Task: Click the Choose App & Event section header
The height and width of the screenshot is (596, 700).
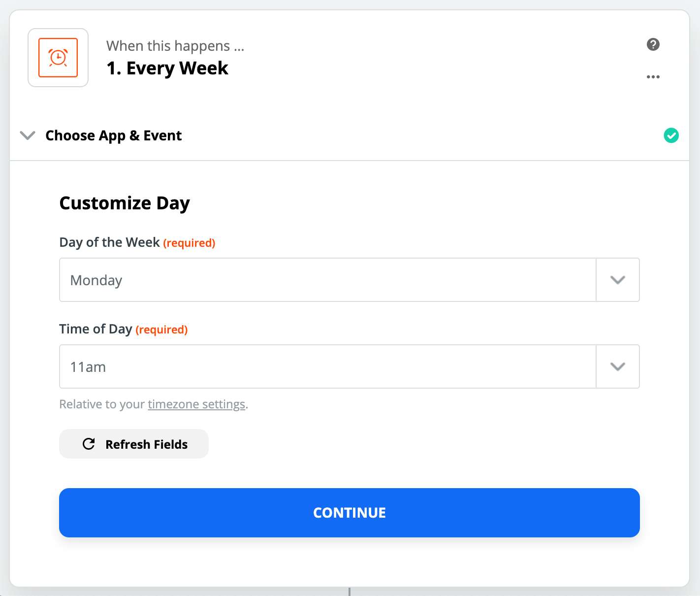Action: tap(113, 135)
